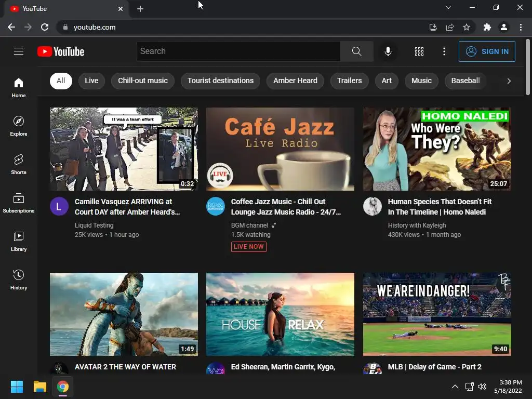Open History with Kayleigh channel name
This screenshot has height=399, width=532.
417,225
